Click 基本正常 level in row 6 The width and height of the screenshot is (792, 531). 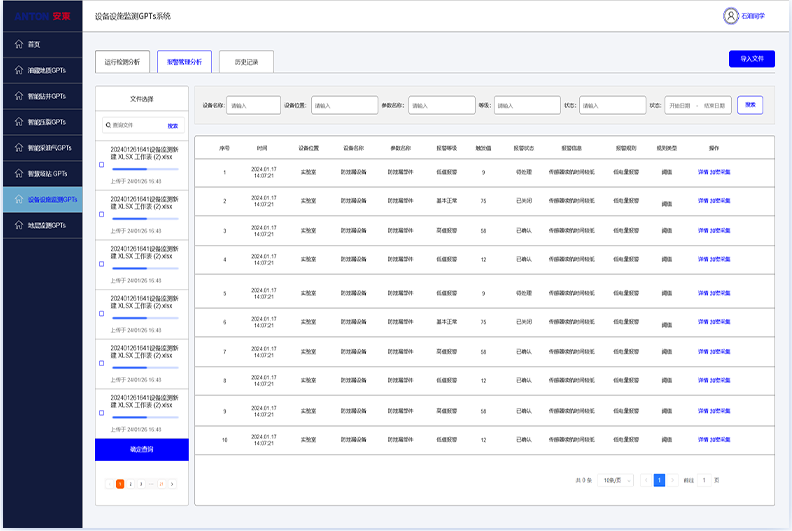447,322
